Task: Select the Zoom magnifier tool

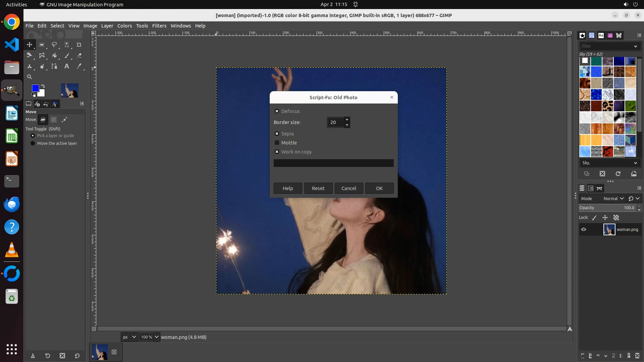Action: [x=30, y=77]
